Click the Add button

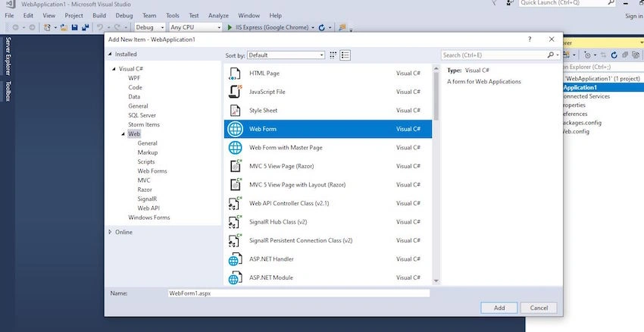[x=499, y=308]
